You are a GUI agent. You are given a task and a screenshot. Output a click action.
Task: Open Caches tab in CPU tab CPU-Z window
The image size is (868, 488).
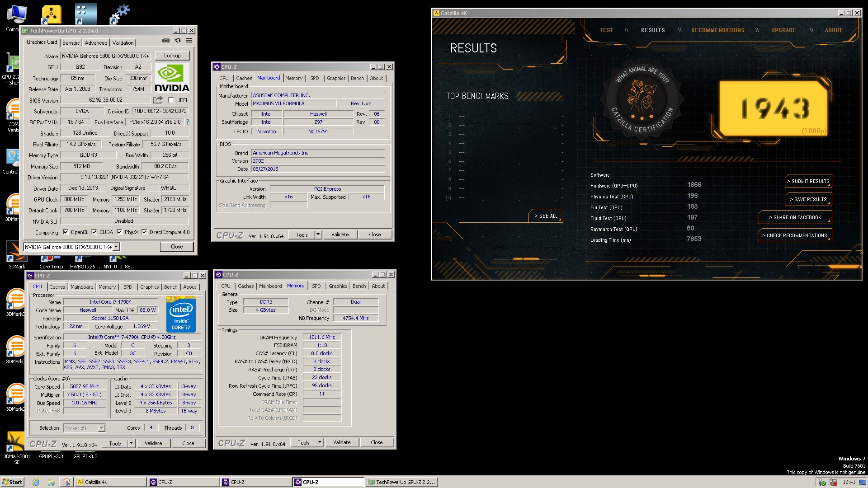(x=57, y=287)
